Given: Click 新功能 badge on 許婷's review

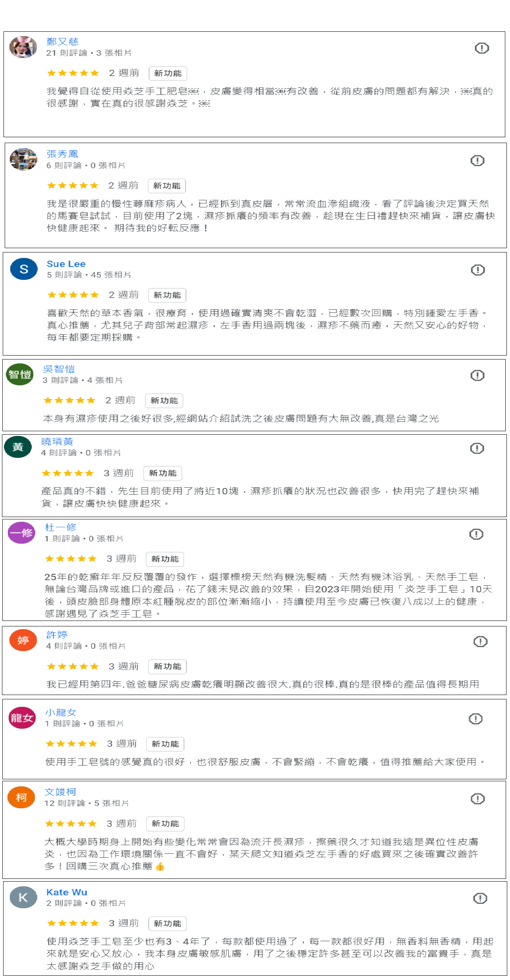Looking at the screenshot, I should [168, 666].
